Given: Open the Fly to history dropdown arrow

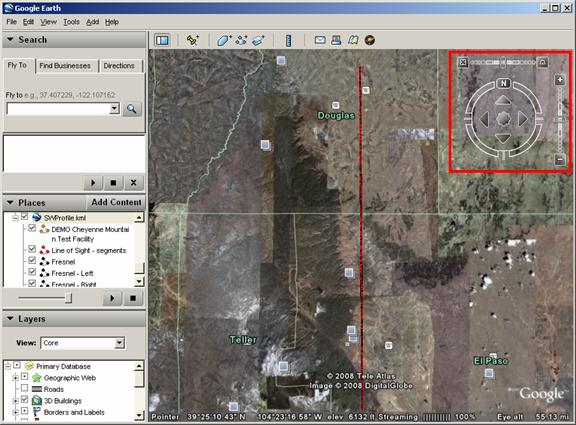Looking at the screenshot, I should (115, 108).
